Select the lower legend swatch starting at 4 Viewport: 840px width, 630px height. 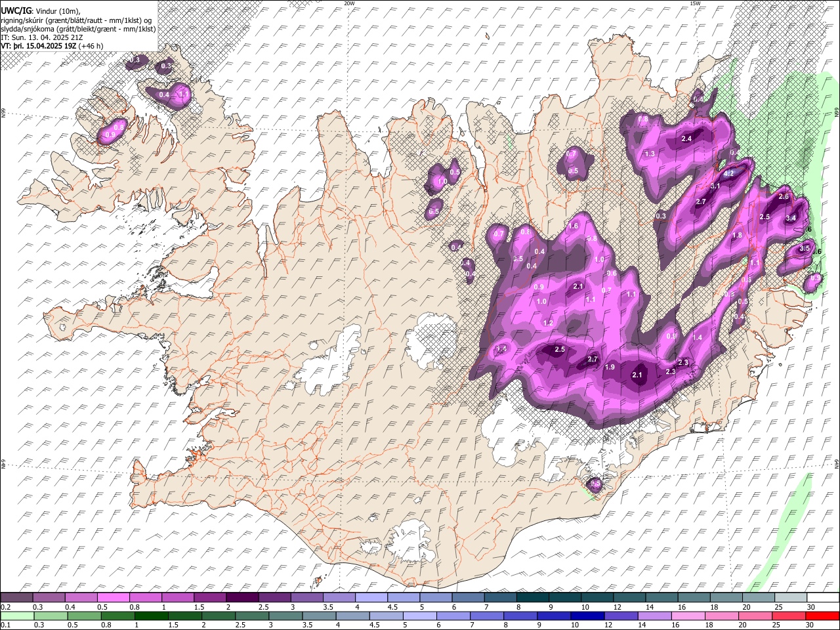click(352, 616)
